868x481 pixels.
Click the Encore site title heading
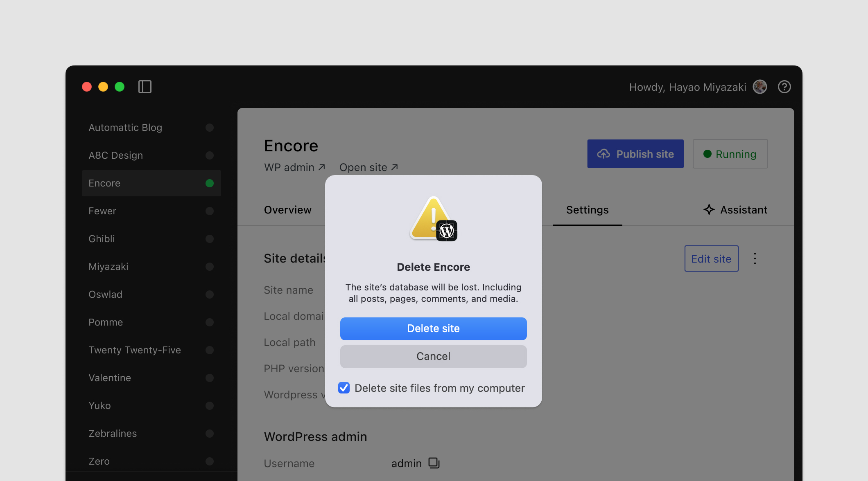(x=291, y=146)
